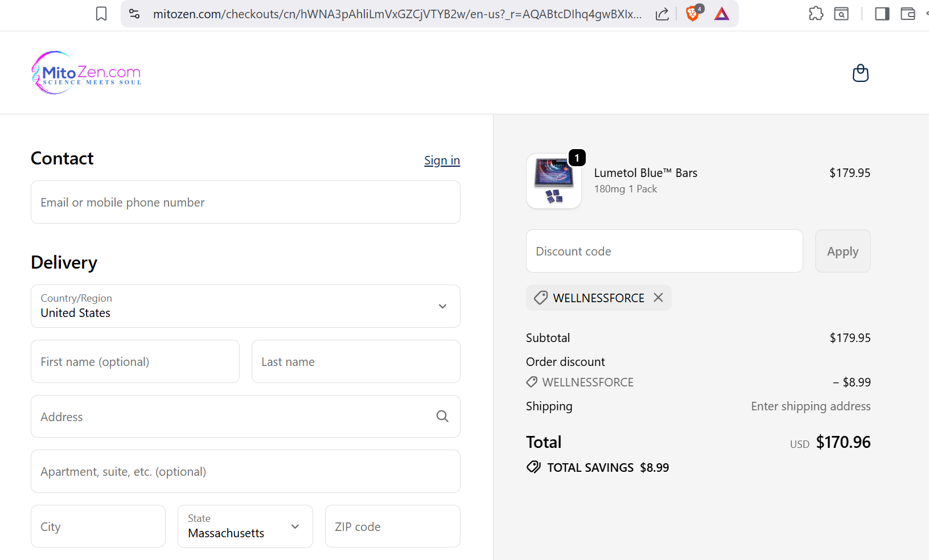Click the address search magnifier icon
Image resolution: width=929 pixels, height=560 pixels.
442,417
